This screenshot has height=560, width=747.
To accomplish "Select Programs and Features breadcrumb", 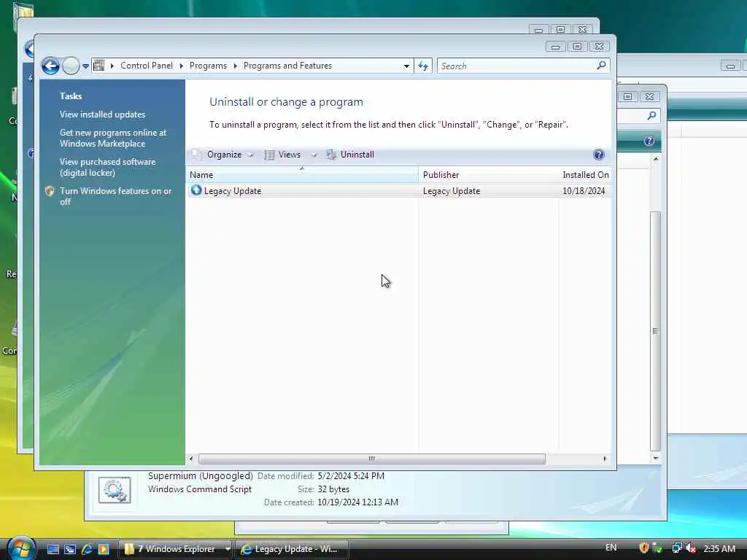I will 287,66.
